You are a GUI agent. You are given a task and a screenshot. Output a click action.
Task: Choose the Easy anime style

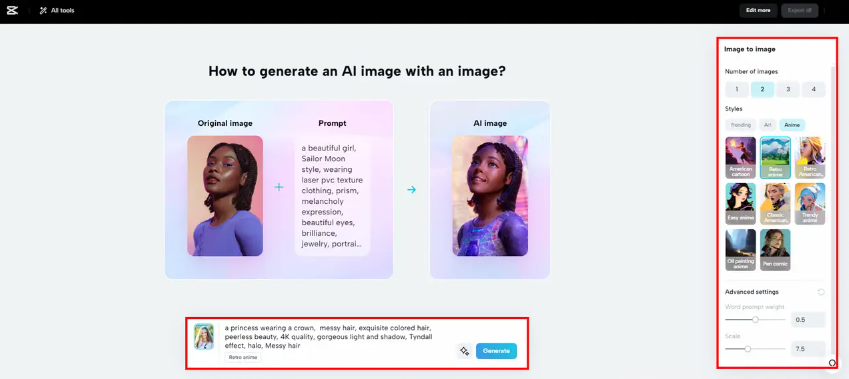coord(741,204)
